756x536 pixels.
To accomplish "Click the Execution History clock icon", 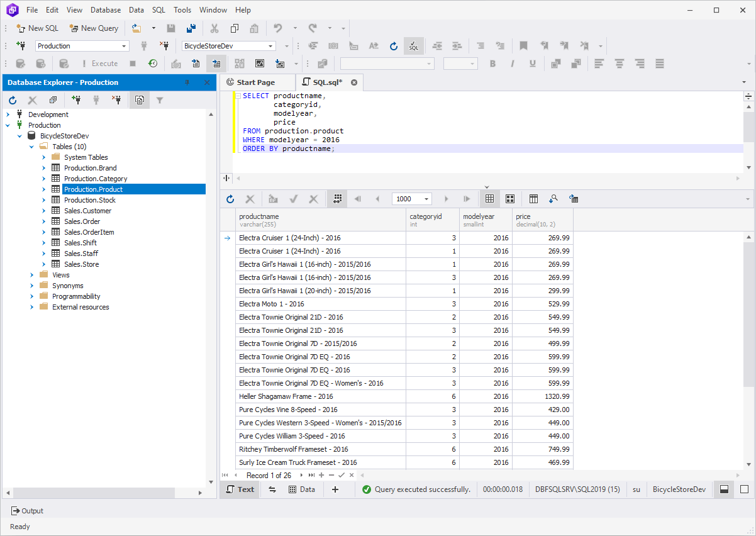I will 153,64.
